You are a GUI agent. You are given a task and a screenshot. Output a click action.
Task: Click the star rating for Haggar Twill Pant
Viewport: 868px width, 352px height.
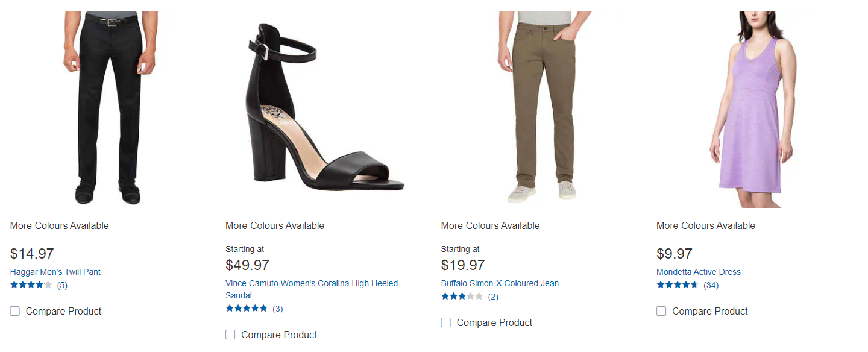pyautogui.click(x=31, y=285)
